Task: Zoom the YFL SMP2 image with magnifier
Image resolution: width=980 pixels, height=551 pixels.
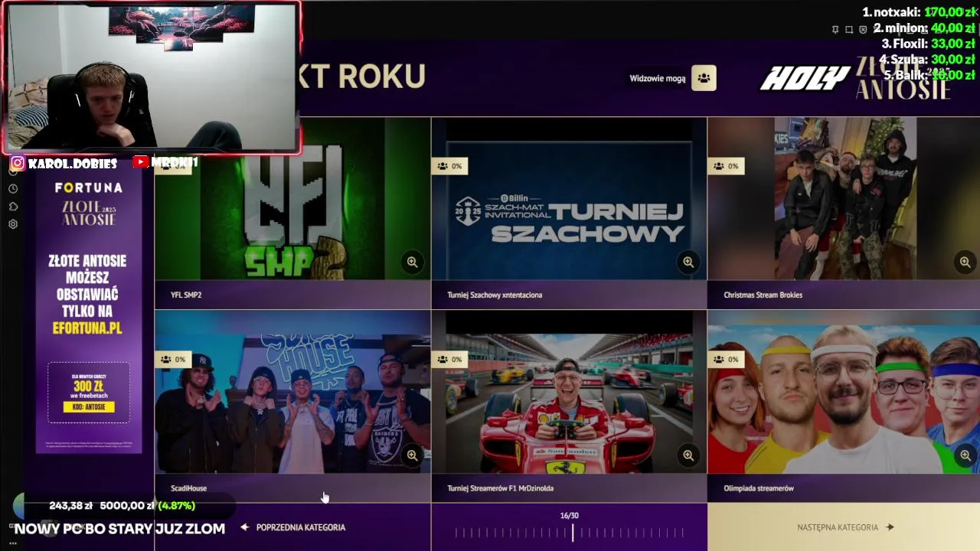Action: [412, 262]
